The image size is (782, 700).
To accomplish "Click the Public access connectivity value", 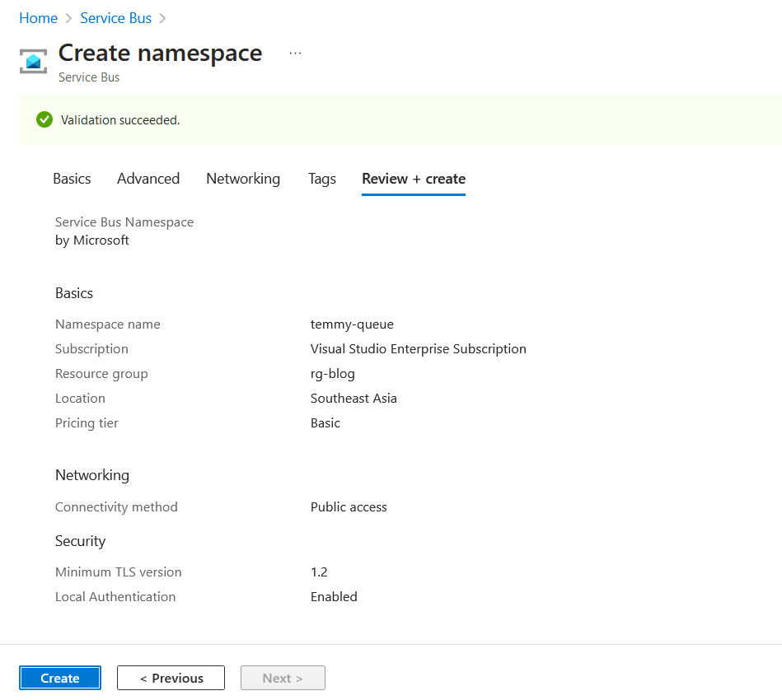I will coord(349,506).
